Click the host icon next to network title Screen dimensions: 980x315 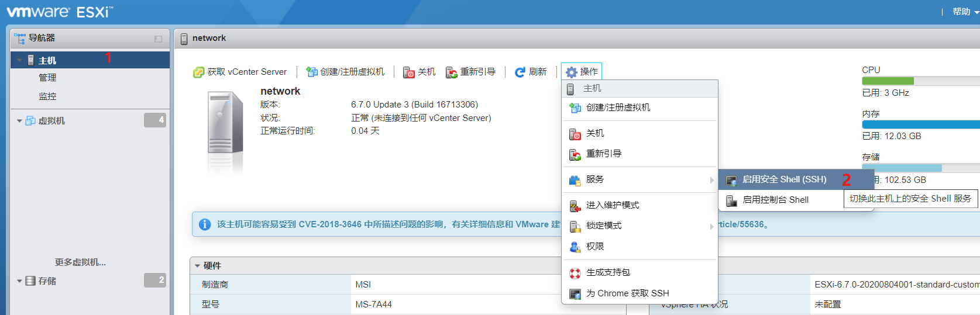click(x=184, y=39)
